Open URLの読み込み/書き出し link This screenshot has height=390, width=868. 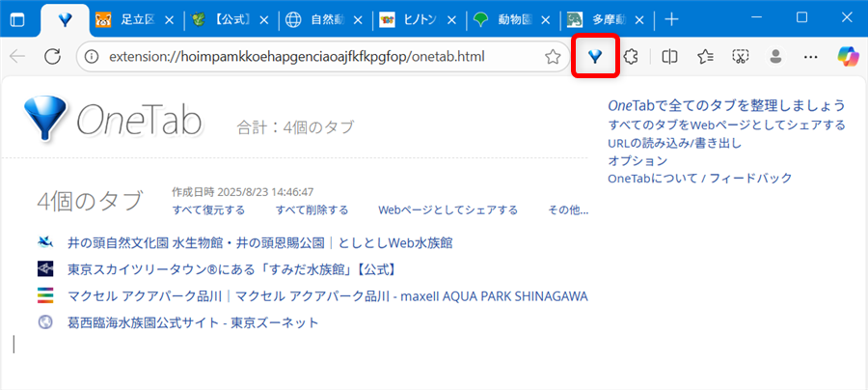tap(674, 143)
